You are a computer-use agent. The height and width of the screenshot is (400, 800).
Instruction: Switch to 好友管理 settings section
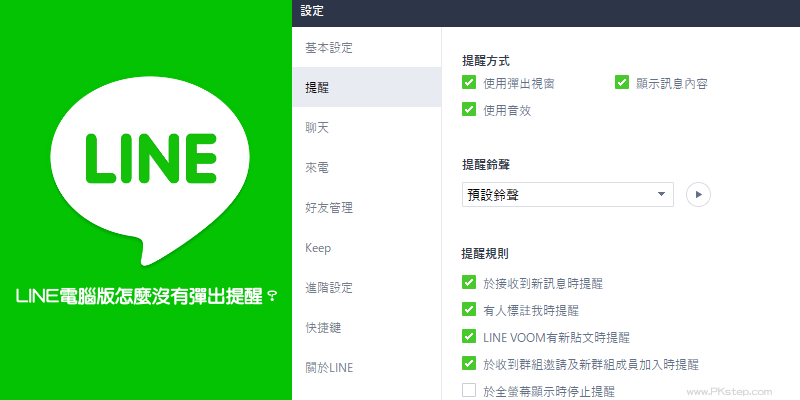366,208
